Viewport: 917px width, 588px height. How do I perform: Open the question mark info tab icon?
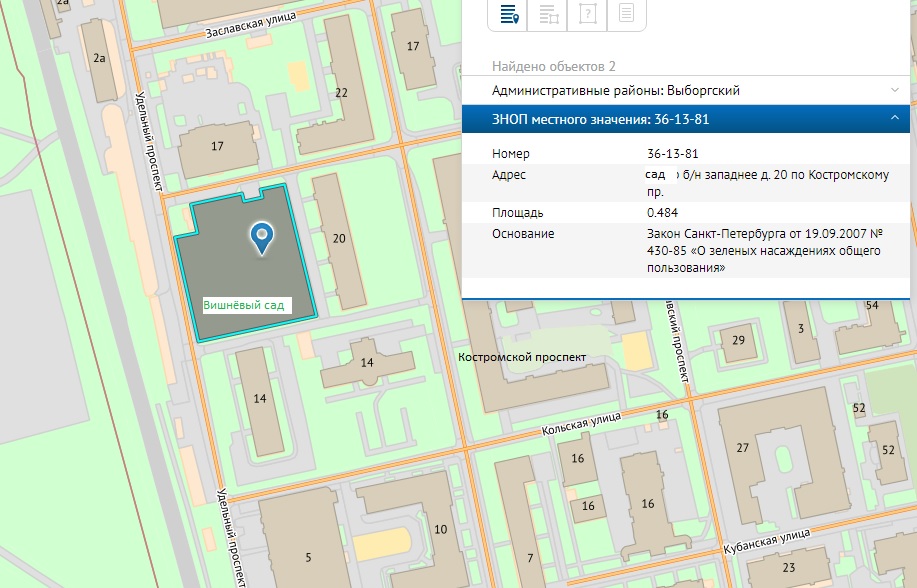pyautogui.click(x=587, y=14)
